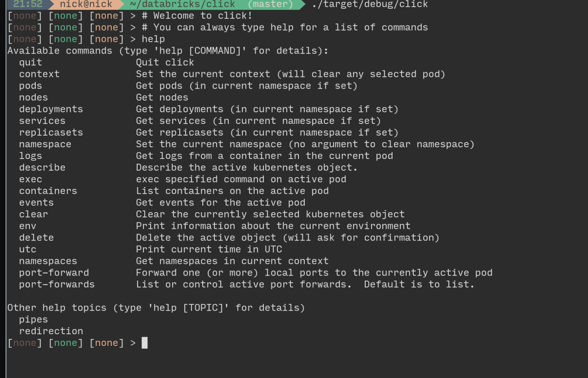
Task: Click the 'quit' command in help list
Action: tap(31, 63)
